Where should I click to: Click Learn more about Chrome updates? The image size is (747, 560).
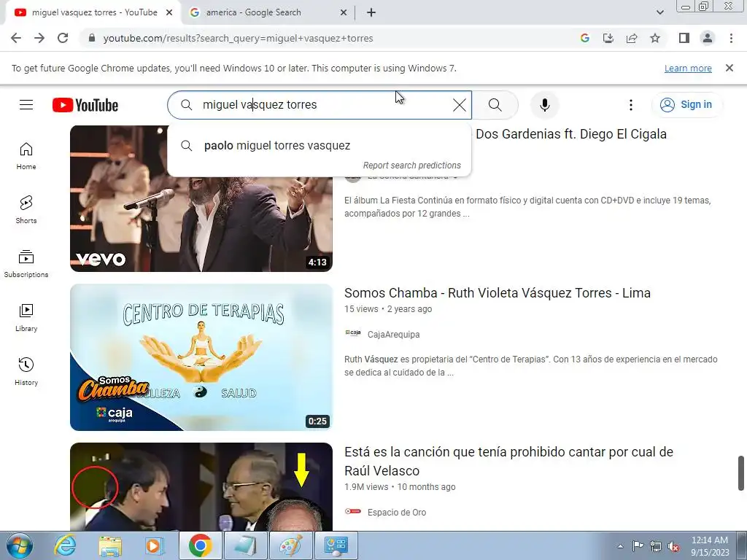coord(688,69)
